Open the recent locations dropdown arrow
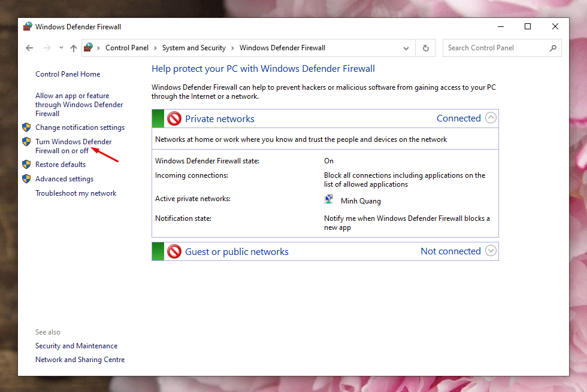 pos(60,48)
